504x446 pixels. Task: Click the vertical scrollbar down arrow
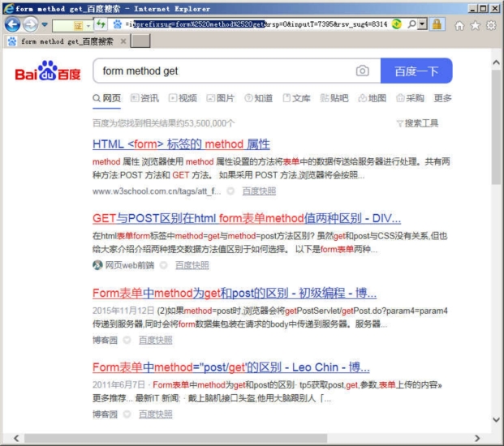click(x=496, y=420)
